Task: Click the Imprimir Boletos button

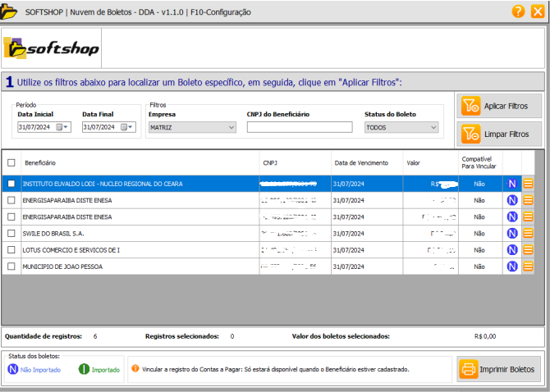Action: [499, 369]
